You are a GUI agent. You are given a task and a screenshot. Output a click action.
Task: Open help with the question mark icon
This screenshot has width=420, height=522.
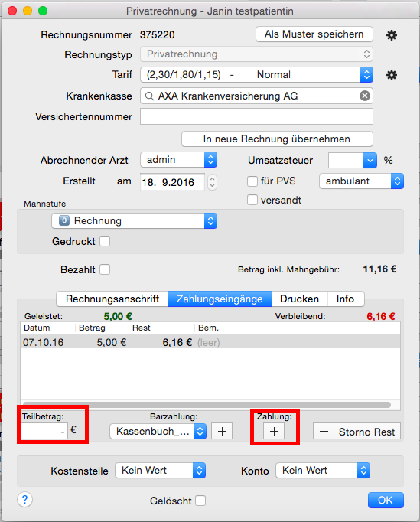pos(24,499)
